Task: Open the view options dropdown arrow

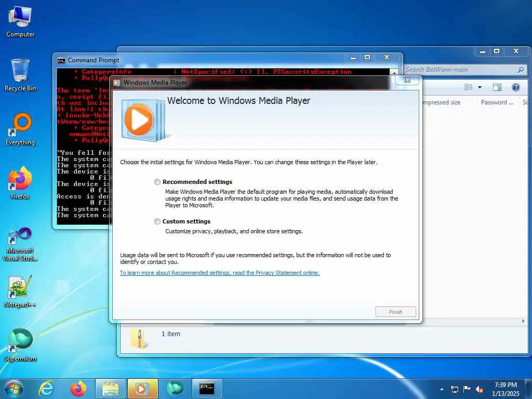Action: pyautogui.click(x=480, y=87)
